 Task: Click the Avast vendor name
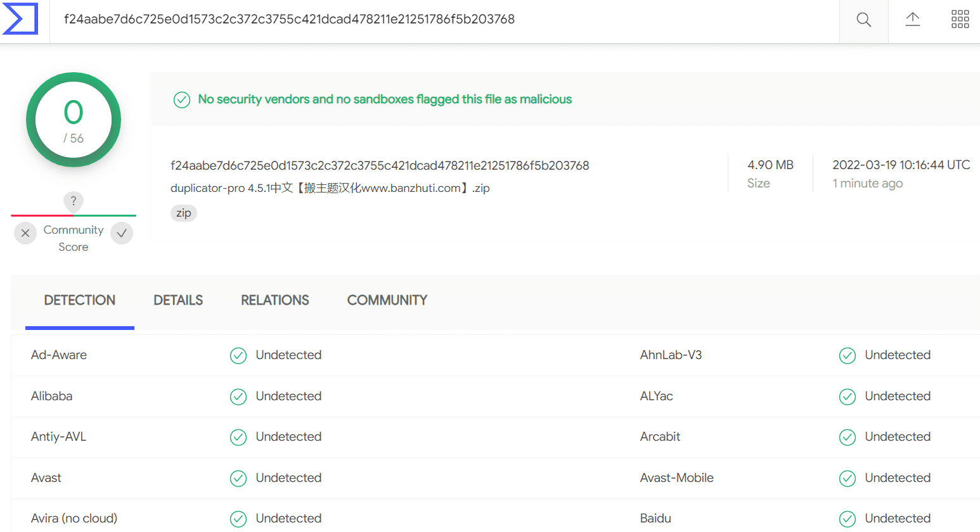click(x=46, y=478)
